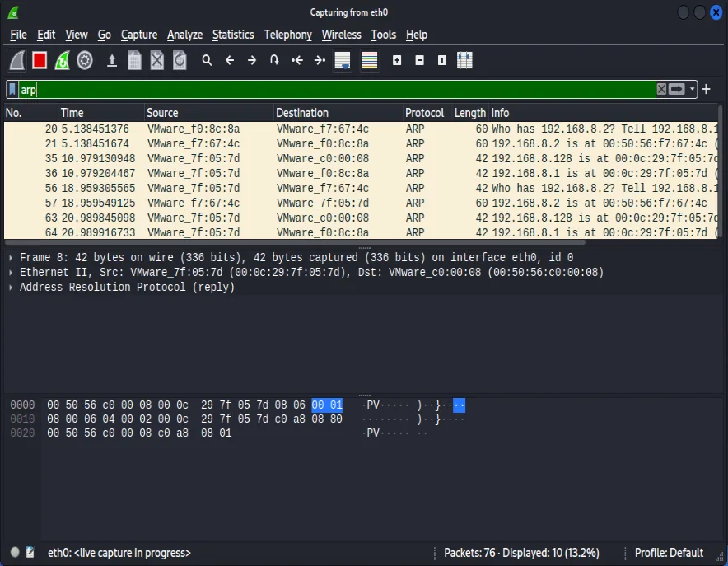
Task: Open the Analyze menu
Action: (184, 35)
